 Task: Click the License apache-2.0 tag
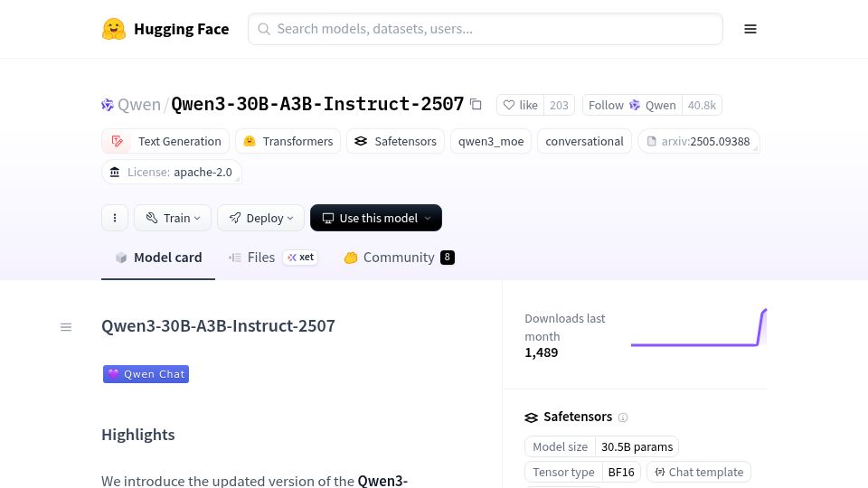172,172
